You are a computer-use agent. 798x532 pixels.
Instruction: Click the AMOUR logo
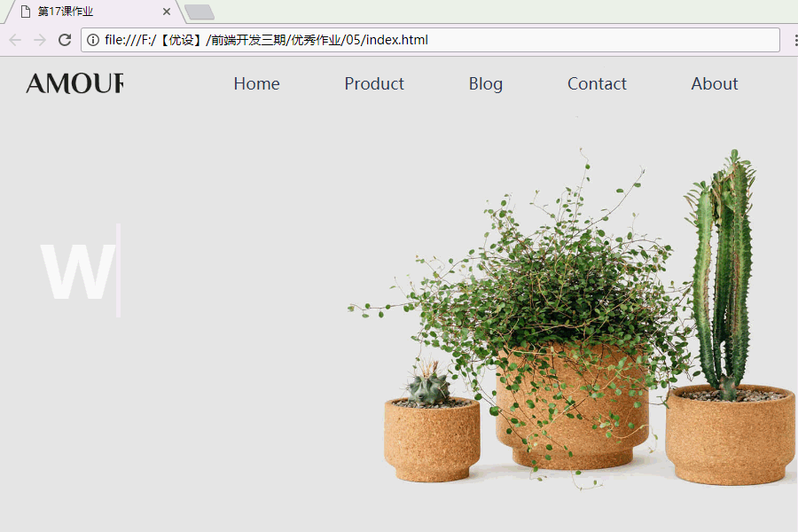(x=74, y=83)
